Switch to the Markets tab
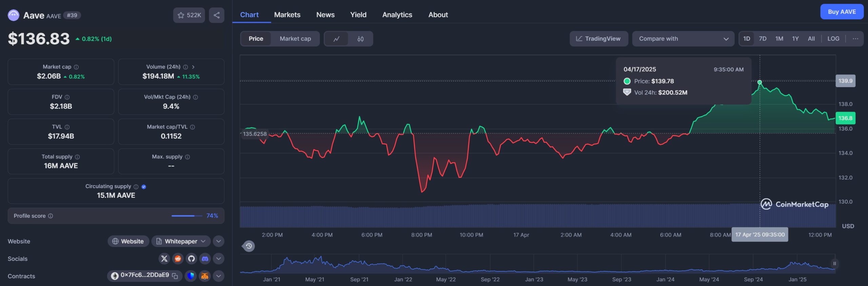868x286 pixels. 287,15
